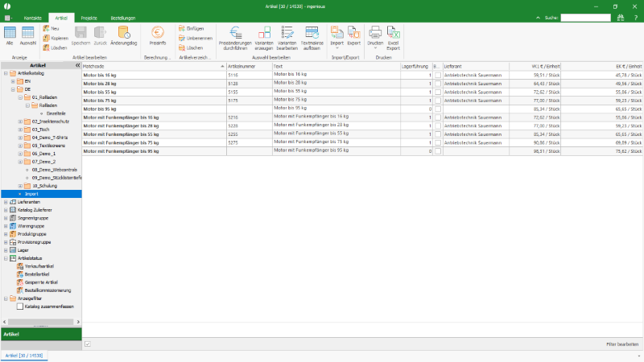Expand the EN folder node
Viewport: 644px width, 362px height.
pyautogui.click(x=13, y=81)
